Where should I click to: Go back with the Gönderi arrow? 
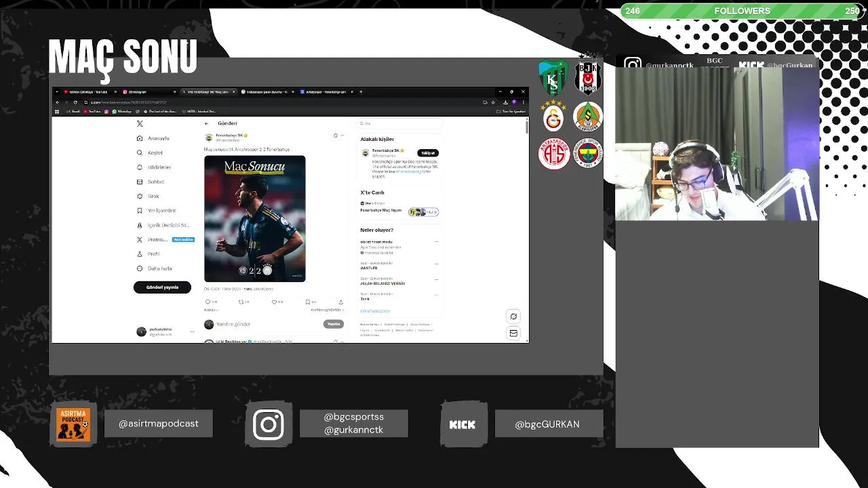[206, 123]
